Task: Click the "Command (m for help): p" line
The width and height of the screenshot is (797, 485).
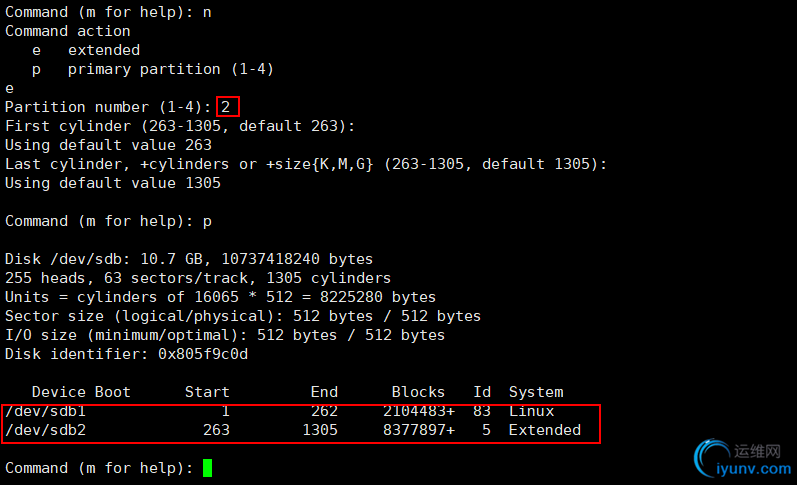Action: click(x=108, y=221)
